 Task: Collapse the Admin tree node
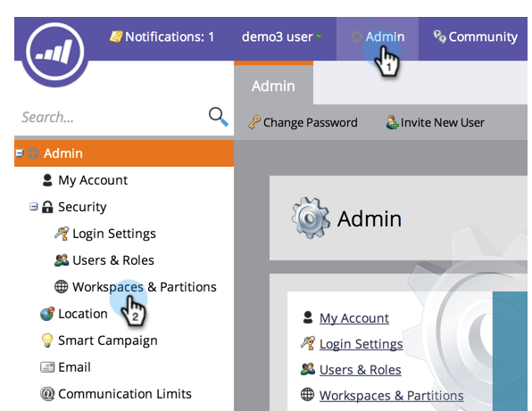[x=20, y=153]
